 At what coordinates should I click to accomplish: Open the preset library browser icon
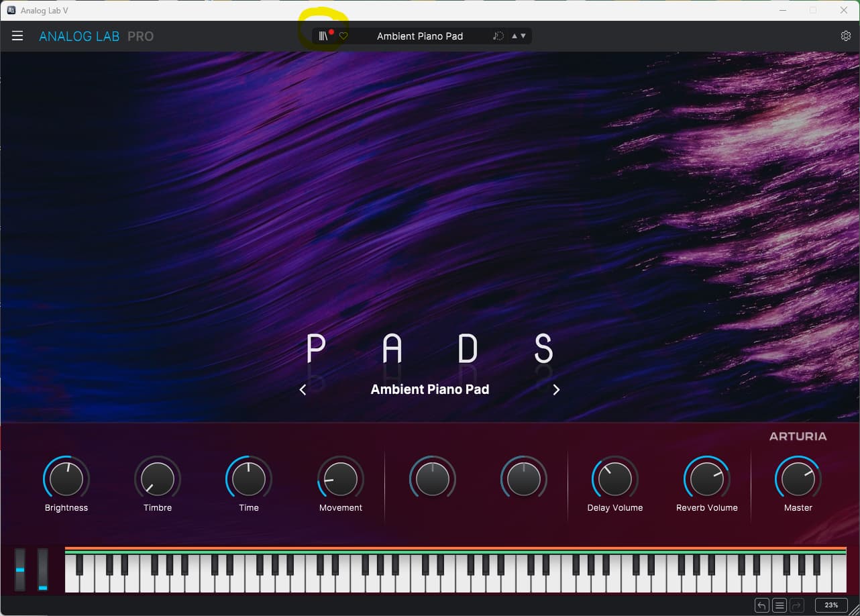point(323,36)
